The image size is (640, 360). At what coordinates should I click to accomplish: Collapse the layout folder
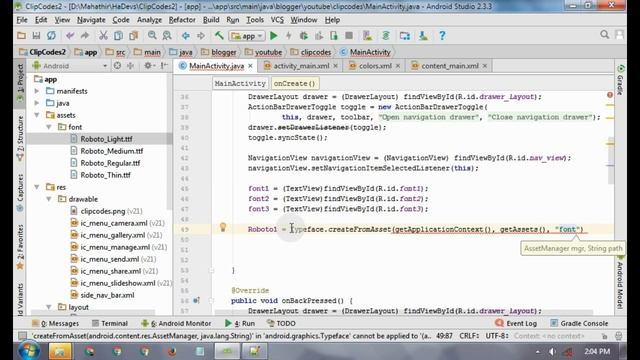[x=49, y=307]
